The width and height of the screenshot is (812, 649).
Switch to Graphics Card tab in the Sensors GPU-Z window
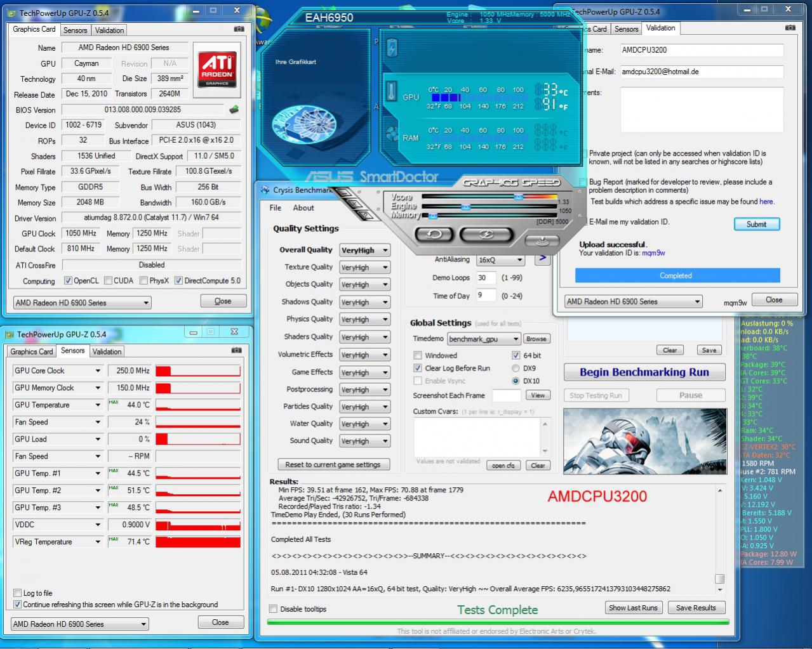click(x=32, y=351)
